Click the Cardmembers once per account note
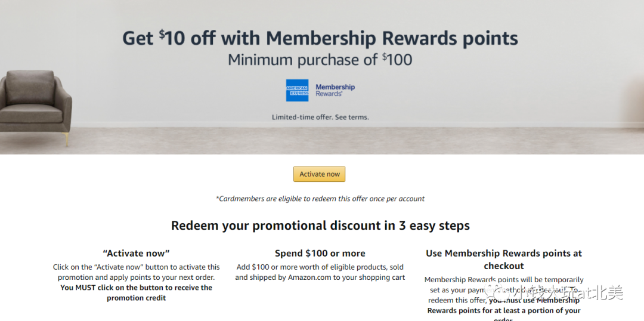 click(320, 199)
